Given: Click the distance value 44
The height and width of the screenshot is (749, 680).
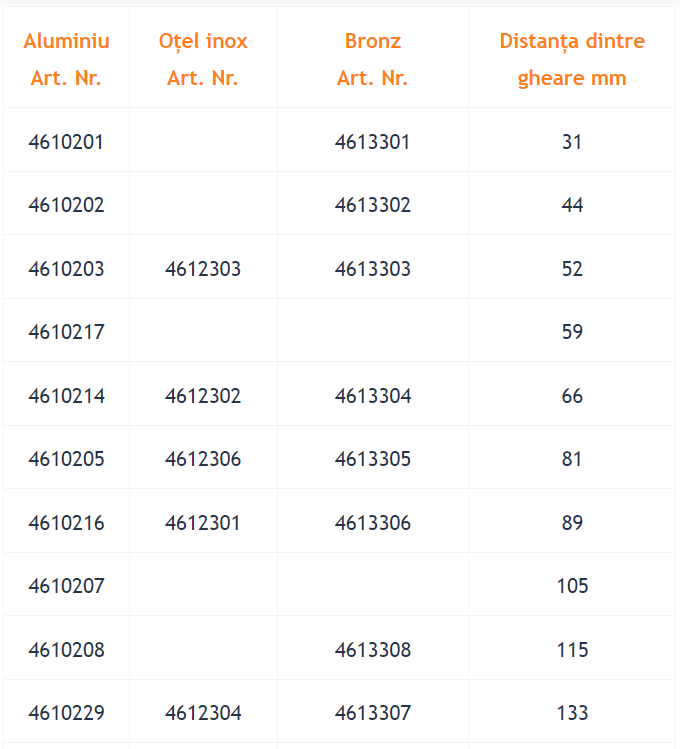Looking at the screenshot, I should point(572,205).
